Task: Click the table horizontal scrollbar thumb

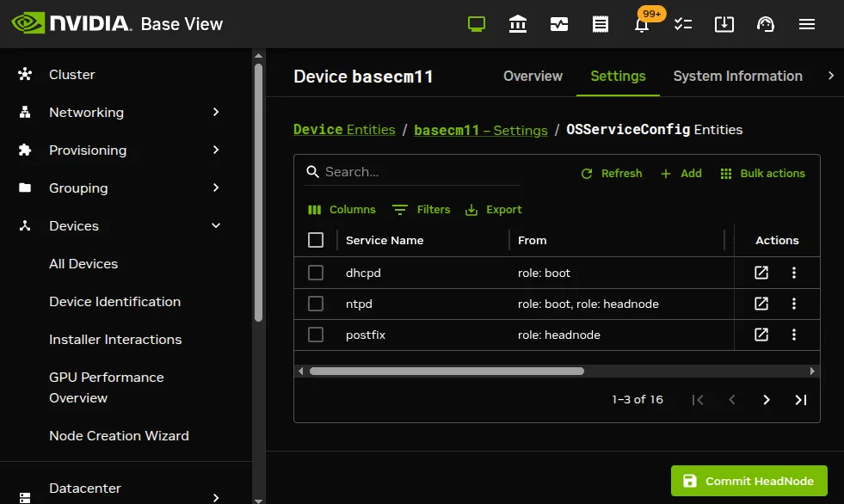Action: (447, 372)
